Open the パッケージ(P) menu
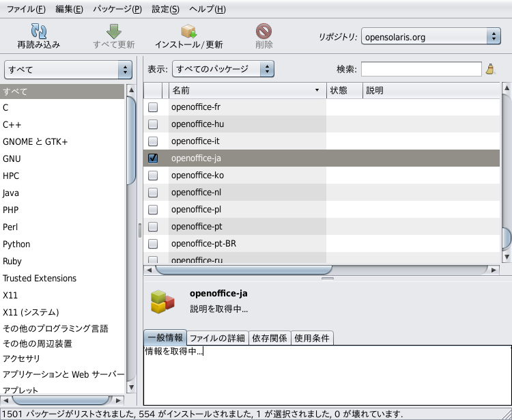Screen dimensions: 512x420 [x=117, y=9]
